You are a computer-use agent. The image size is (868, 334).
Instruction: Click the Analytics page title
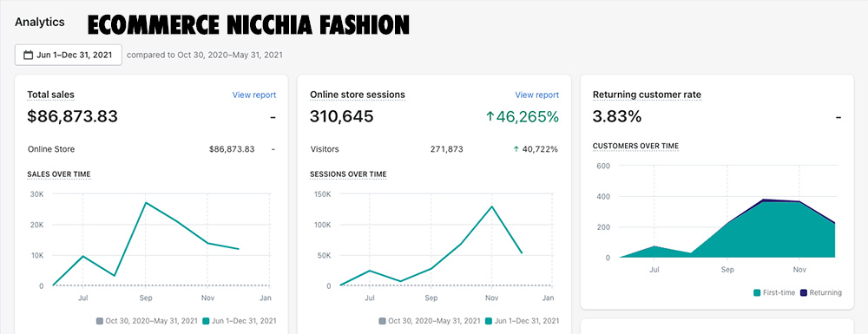(40, 22)
